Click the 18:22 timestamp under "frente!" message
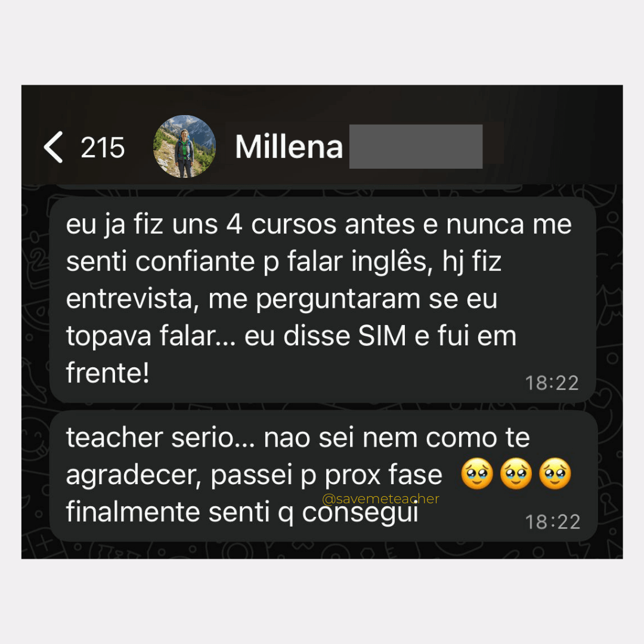The image size is (644, 644). pos(552,383)
